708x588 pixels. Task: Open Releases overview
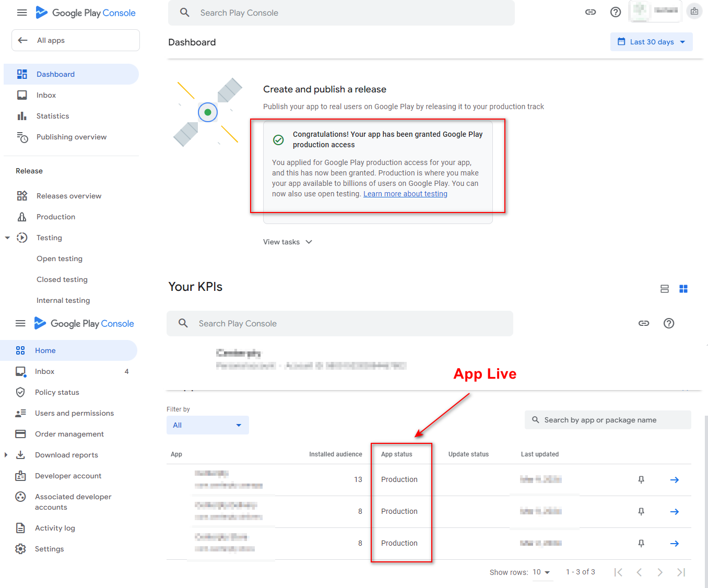pyautogui.click(x=69, y=196)
